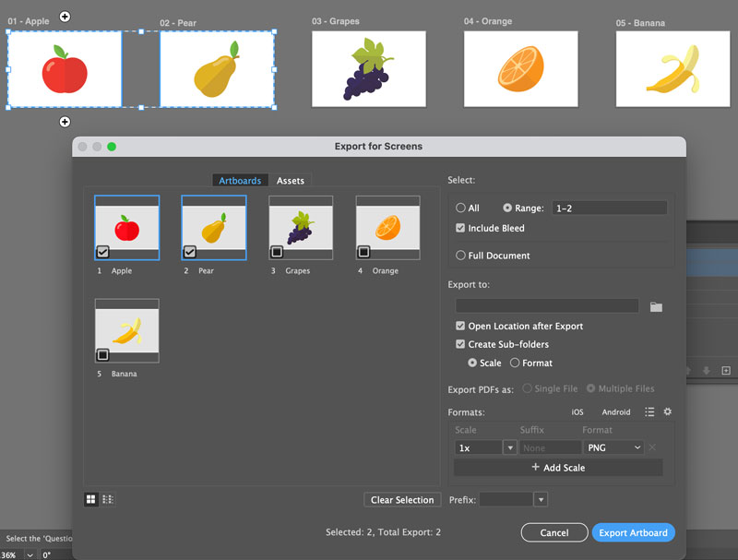Switch to large thumbnail grid view
Image resolution: width=738 pixels, height=560 pixels.
(x=91, y=499)
